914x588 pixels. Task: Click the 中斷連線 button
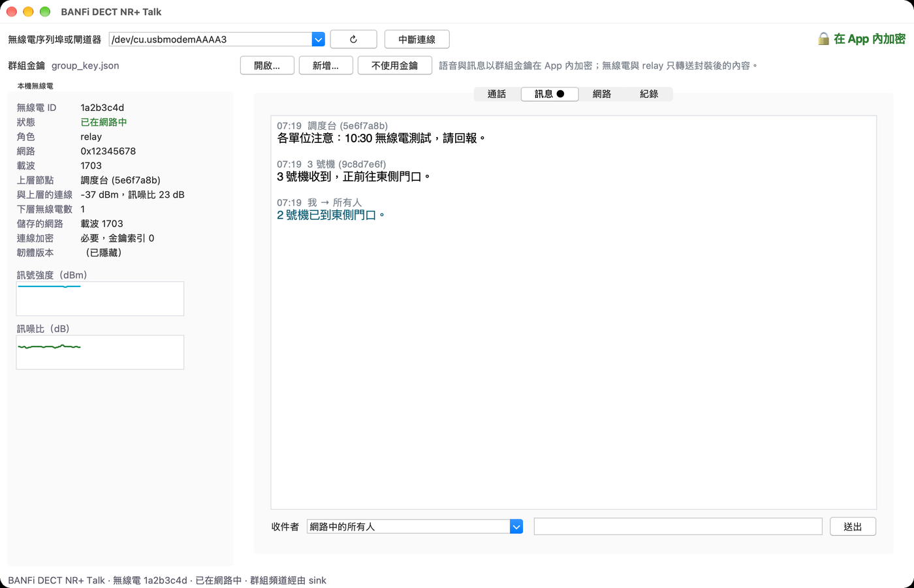(417, 39)
